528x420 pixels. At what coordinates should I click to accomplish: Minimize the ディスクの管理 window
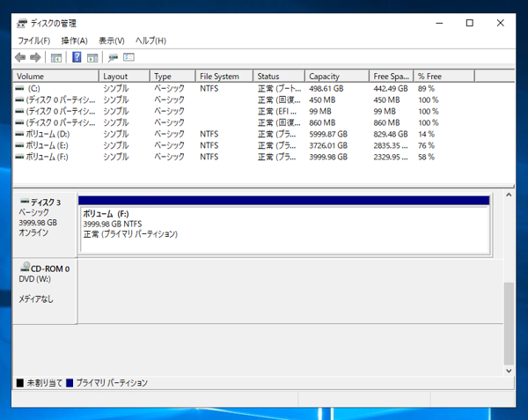click(x=439, y=23)
